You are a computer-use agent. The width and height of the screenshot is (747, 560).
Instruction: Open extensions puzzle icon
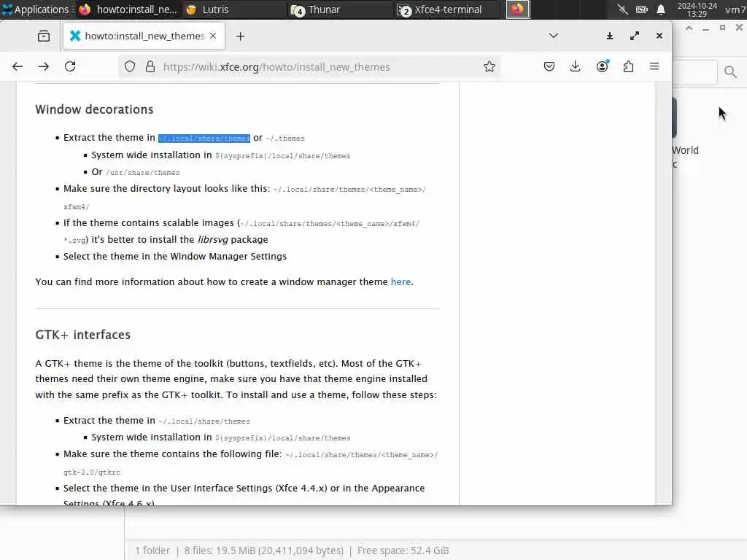click(x=628, y=66)
